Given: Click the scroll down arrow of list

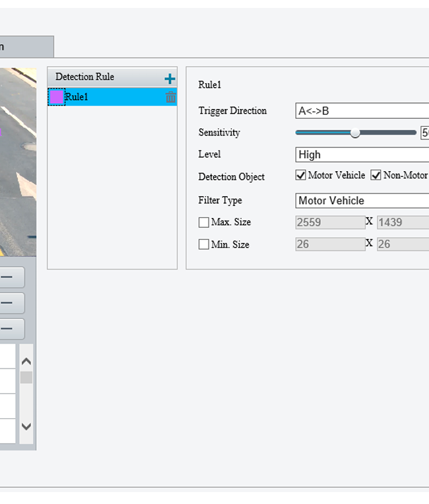Looking at the screenshot, I should 26,427.
